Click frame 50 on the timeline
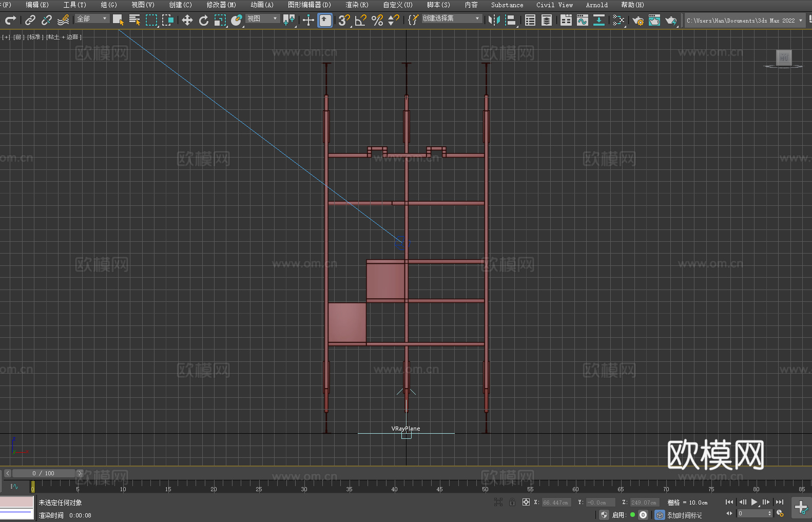This screenshot has height=522, width=812. pos(485,486)
